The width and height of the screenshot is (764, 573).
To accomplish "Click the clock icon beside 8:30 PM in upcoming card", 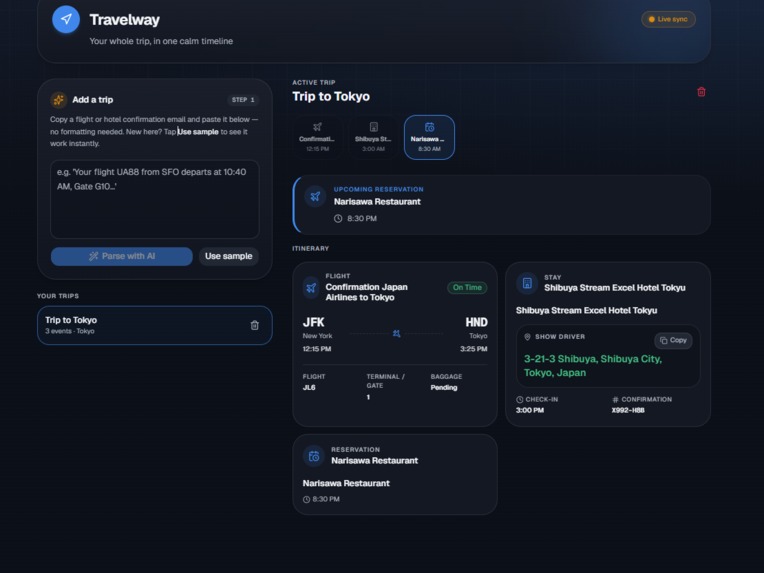I will pyautogui.click(x=338, y=219).
